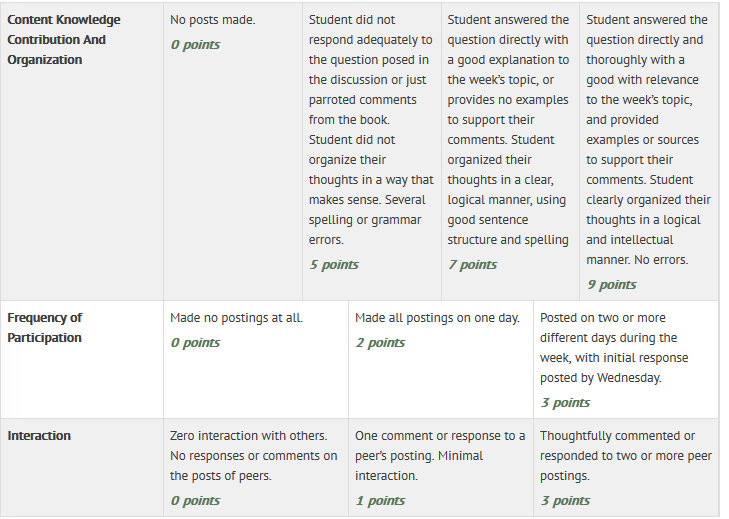Click "3 points" under the Wednesday posting rating

pyautogui.click(x=565, y=403)
